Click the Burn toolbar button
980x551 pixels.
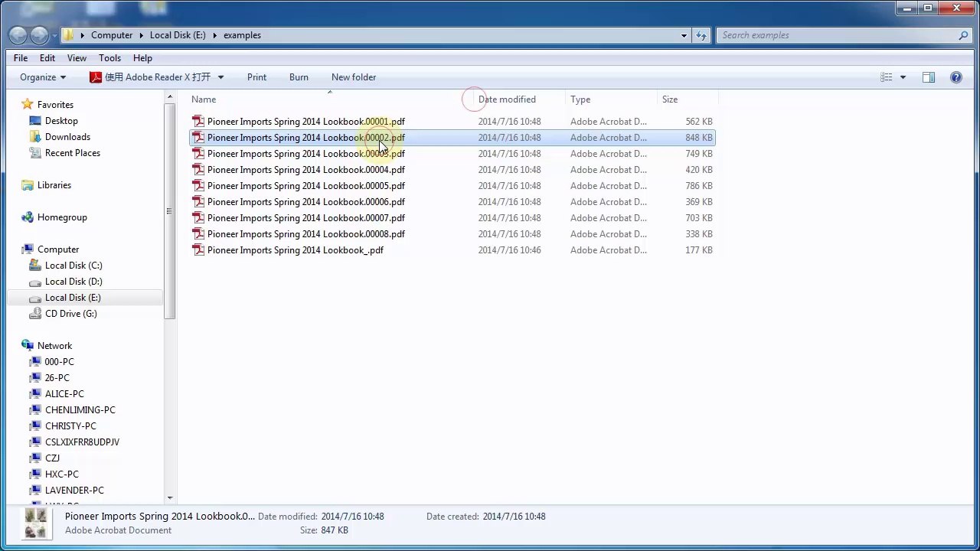299,77
